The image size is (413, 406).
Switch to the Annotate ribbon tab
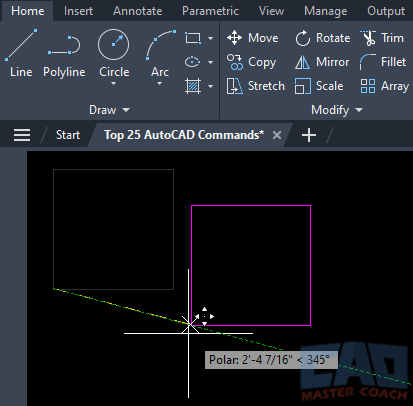pos(138,11)
